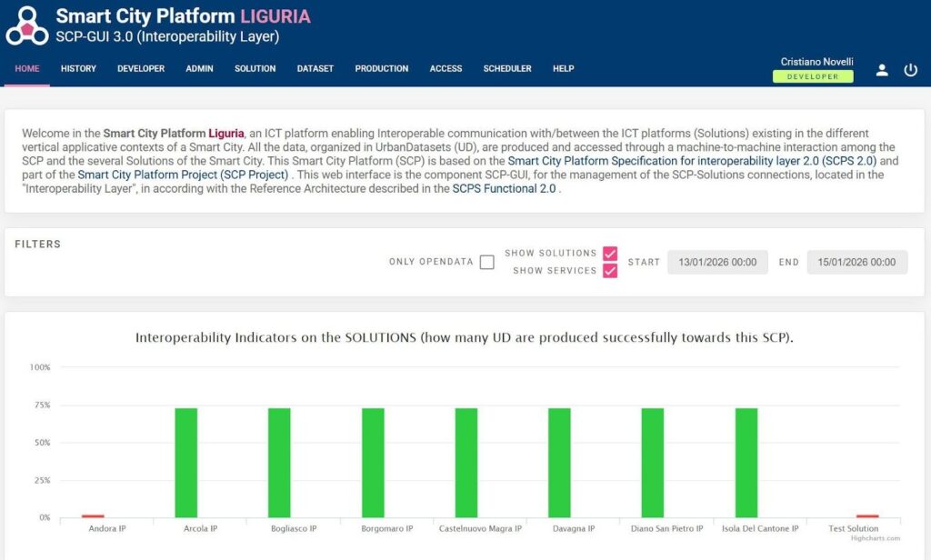The height and width of the screenshot is (560, 931).
Task: Click the Highcharts.com credit link
Action: point(874,538)
